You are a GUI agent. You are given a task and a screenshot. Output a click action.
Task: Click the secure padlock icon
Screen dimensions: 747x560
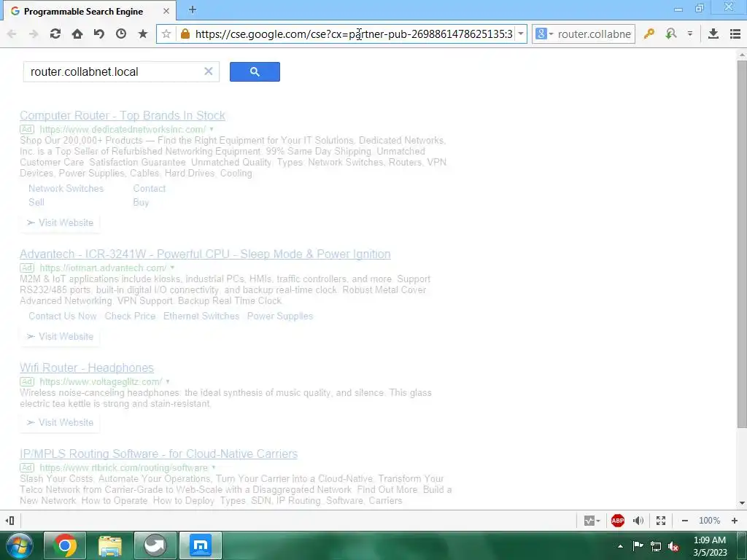pyautogui.click(x=185, y=34)
